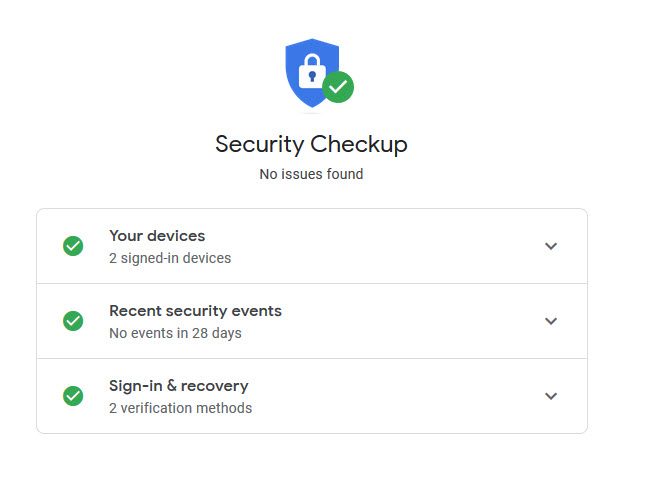Open the Your devices heading
Viewport: 651px width, 480px height.
click(x=157, y=236)
